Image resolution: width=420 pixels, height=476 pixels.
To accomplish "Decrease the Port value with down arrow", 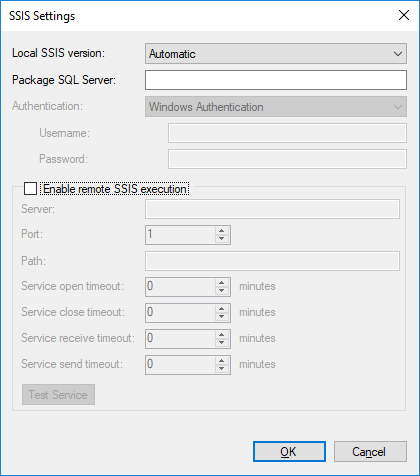I will 222,239.
